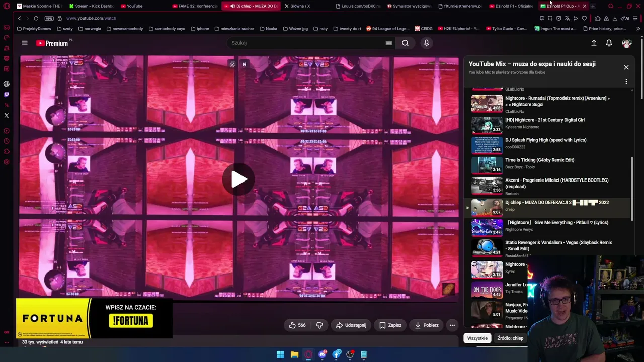The image size is (644, 362).
Task: Like the video with 566 likes
Action: 297,325
